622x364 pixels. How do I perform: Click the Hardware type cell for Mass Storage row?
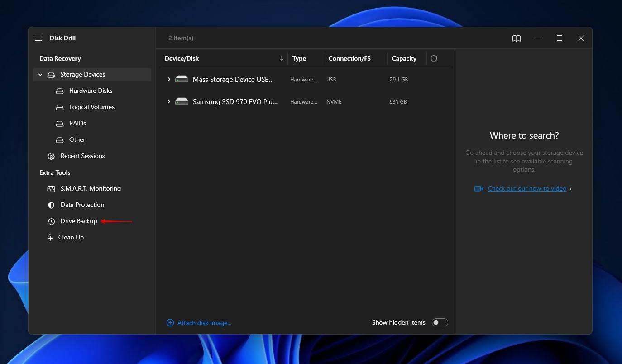tap(304, 79)
